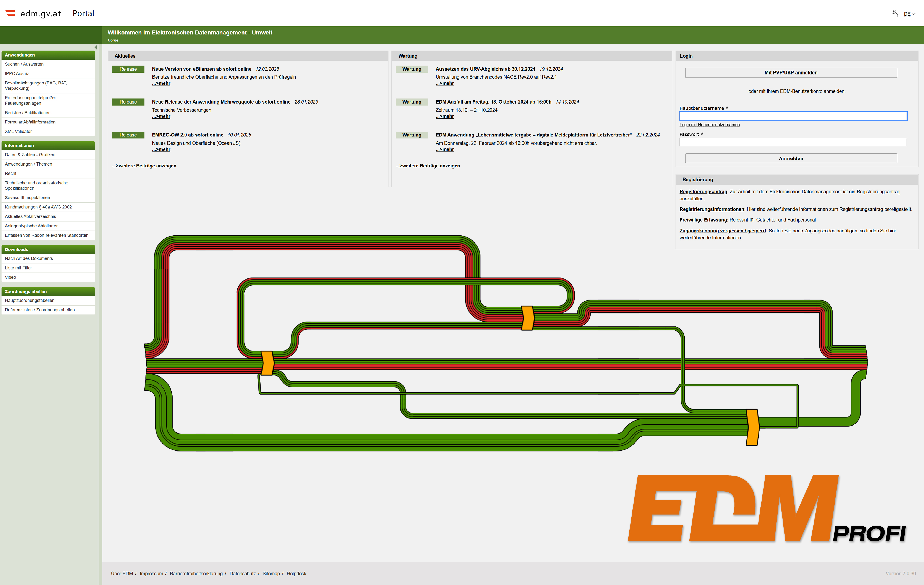Open Kundmachungen § 40a AWG 2002
The height and width of the screenshot is (585, 924).
[48, 207]
